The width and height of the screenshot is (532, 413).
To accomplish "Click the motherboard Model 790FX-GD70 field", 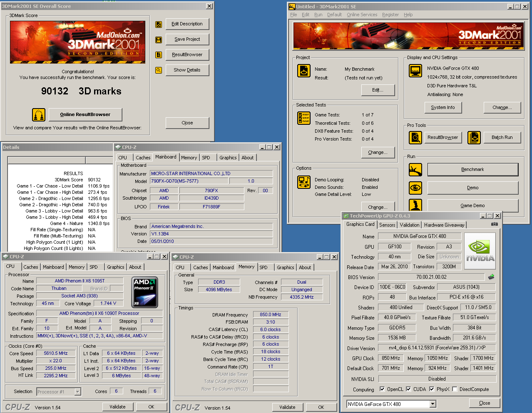I will pos(188,181).
